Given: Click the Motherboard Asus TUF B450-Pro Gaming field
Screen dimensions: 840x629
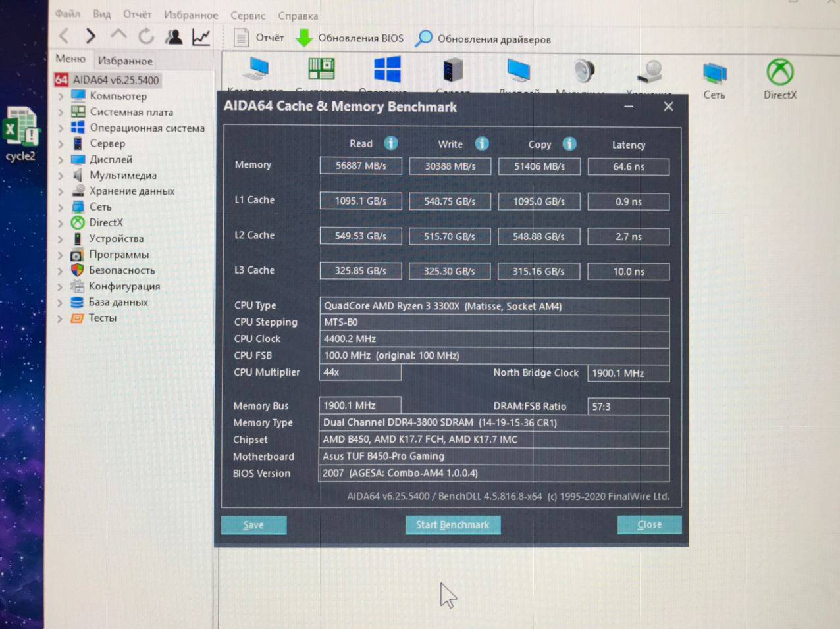Looking at the screenshot, I should 494,456.
